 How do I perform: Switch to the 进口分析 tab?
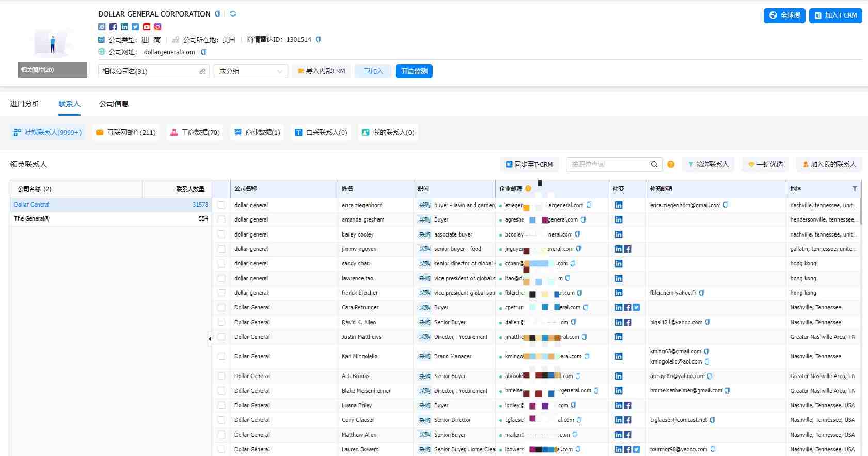[x=25, y=104]
